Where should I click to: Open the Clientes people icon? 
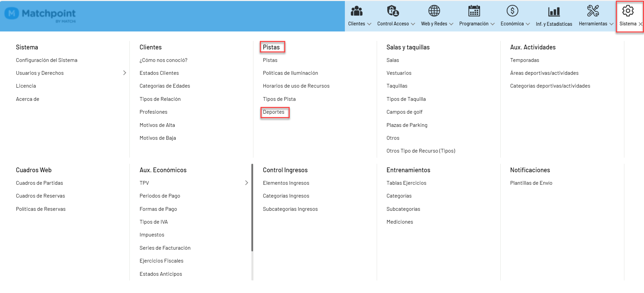pos(356,11)
